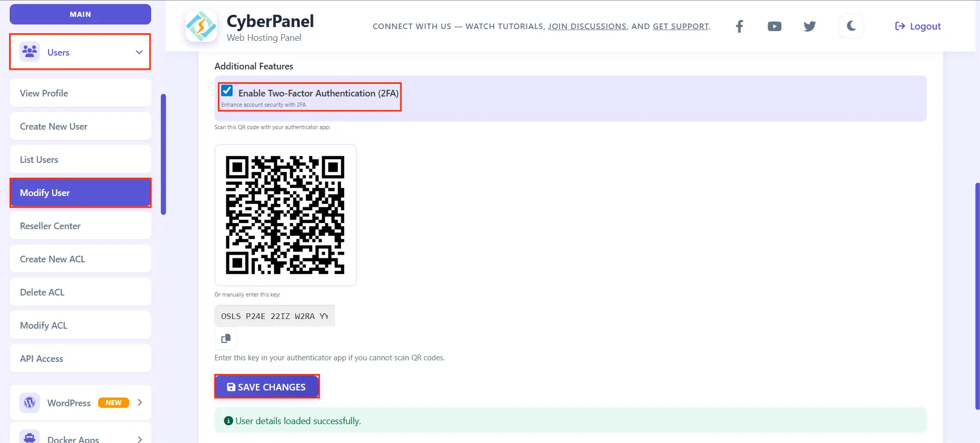Click the 2FA QR code image
Screen dimensions: 980x443
point(285,215)
